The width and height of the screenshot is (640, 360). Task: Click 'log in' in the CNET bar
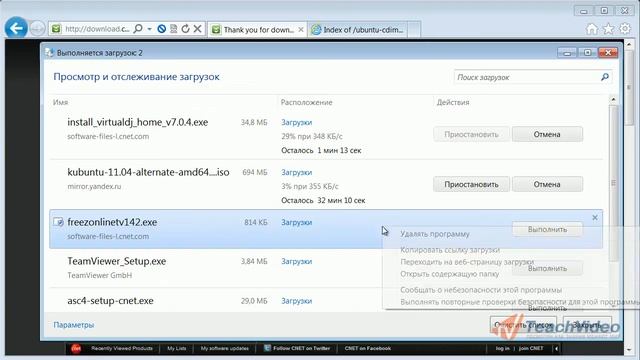pyautogui.click(x=502, y=349)
